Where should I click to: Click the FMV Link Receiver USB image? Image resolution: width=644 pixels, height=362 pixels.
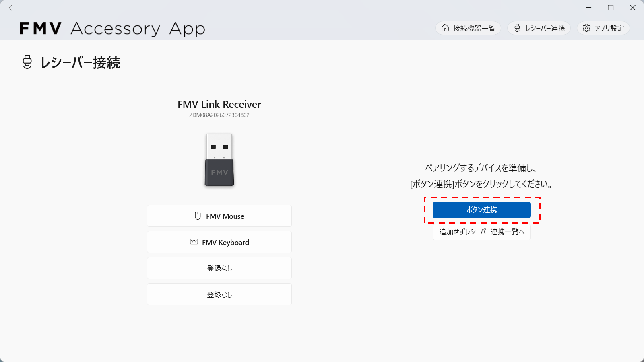[219, 160]
